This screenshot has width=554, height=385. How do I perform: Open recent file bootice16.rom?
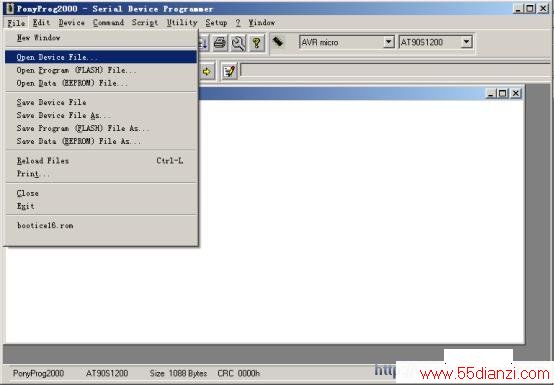click(x=101, y=226)
